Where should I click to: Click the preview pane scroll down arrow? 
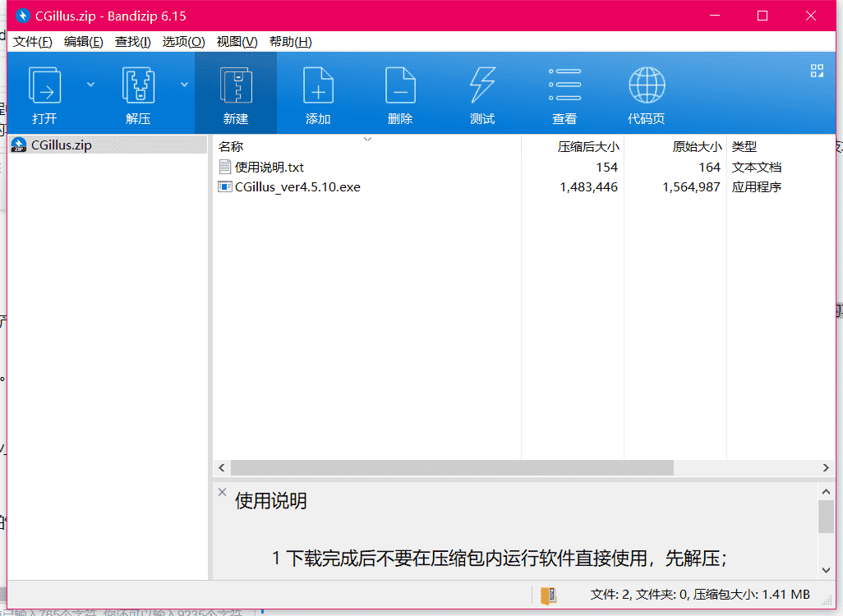click(827, 571)
